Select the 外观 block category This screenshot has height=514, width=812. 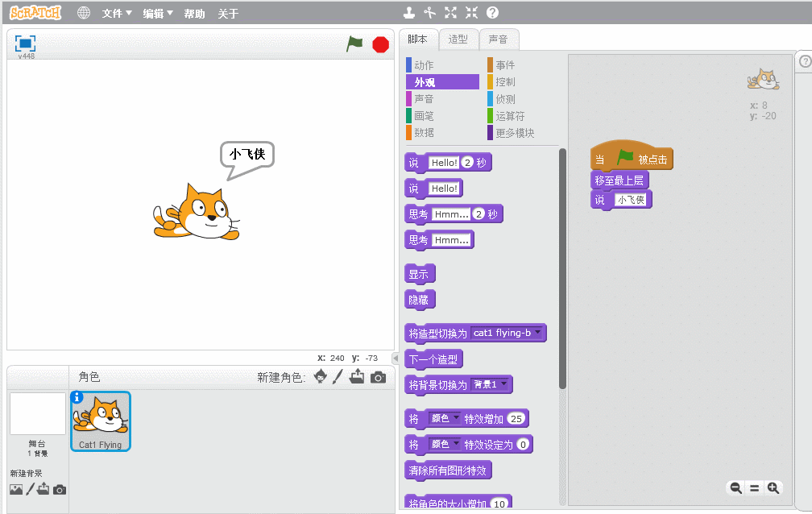coord(443,82)
